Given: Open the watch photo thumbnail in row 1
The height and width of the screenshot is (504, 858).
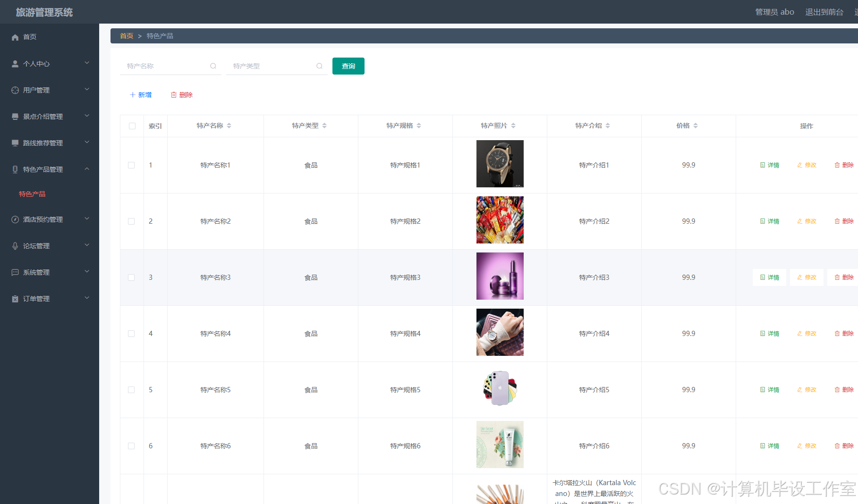Looking at the screenshot, I should tap(500, 164).
